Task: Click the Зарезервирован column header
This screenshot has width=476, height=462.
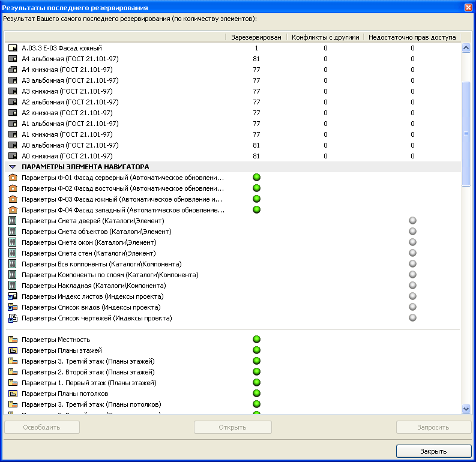Action: pyautogui.click(x=256, y=37)
